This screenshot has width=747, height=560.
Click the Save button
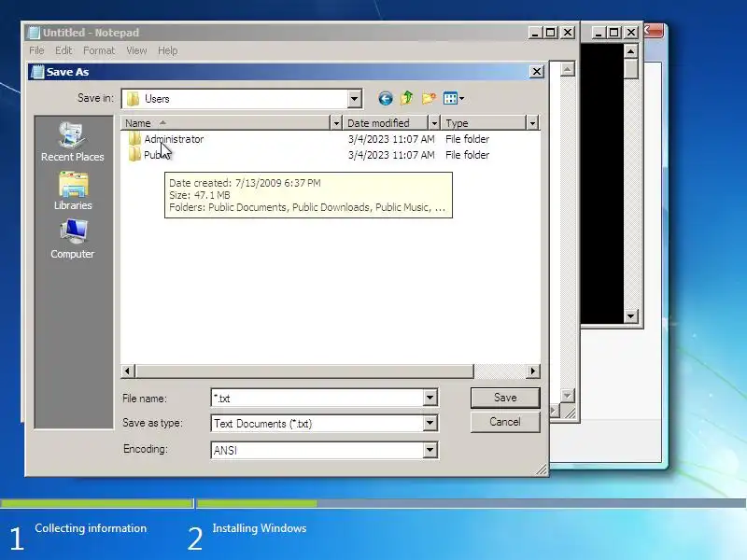click(x=505, y=398)
